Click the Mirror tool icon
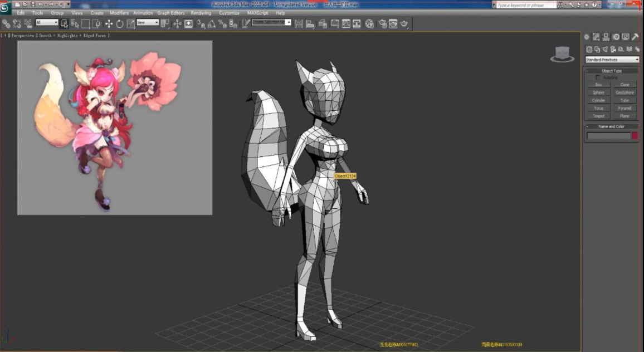Image resolution: width=644 pixels, height=352 pixels. point(299,23)
